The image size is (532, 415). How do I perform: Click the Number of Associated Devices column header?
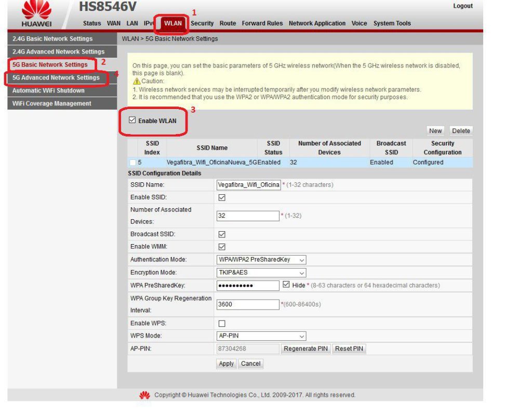pyautogui.click(x=329, y=148)
